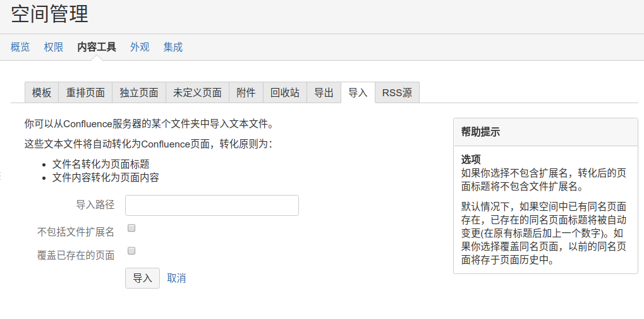Click the 导入路径 field label

pos(95,204)
